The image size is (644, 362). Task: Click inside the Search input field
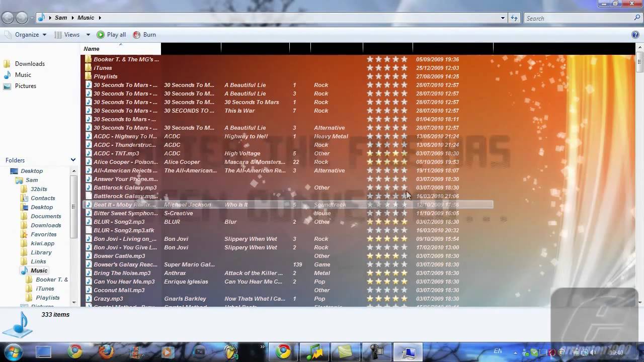pos(577,18)
